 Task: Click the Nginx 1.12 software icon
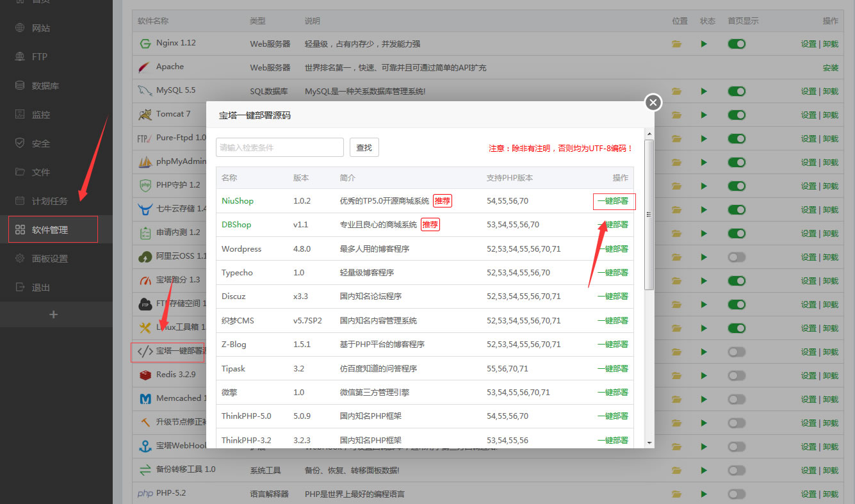coord(145,44)
